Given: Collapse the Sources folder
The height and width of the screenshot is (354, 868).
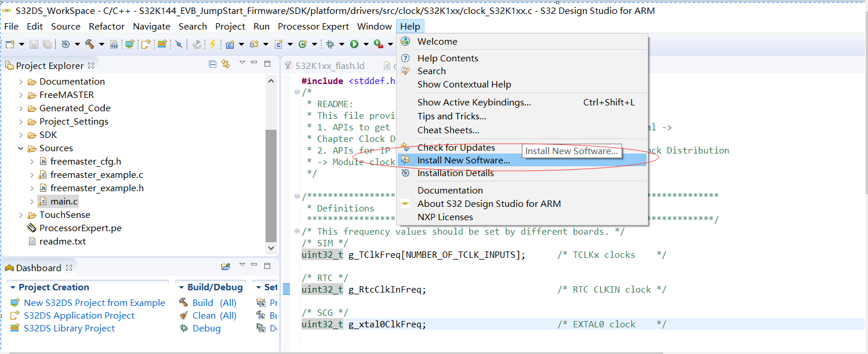Looking at the screenshot, I should [21, 148].
